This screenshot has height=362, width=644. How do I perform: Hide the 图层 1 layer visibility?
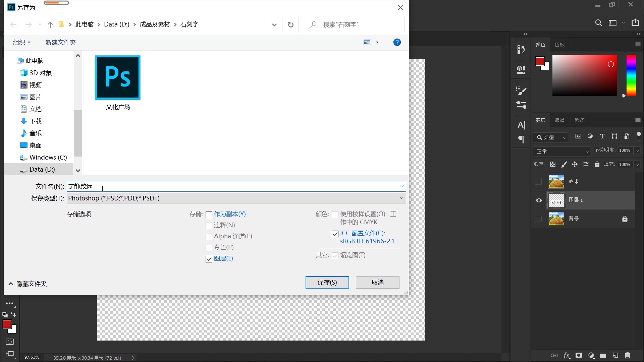539,200
